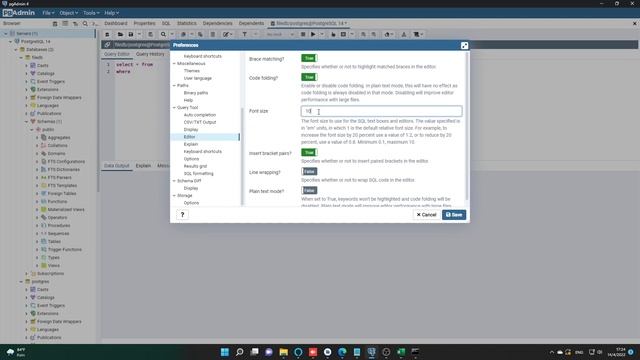
Task: Collapse Storage section in Preferences tree
Action: (x=174, y=196)
